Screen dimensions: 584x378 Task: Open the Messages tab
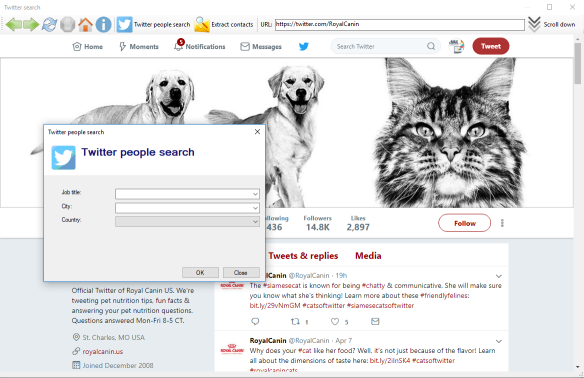point(261,47)
